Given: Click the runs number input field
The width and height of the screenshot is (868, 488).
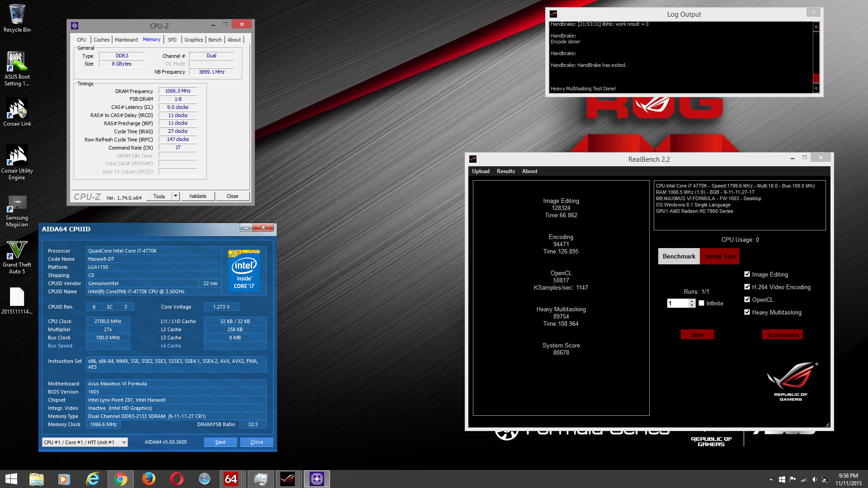Looking at the screenshot, I should tap(678, 303).
